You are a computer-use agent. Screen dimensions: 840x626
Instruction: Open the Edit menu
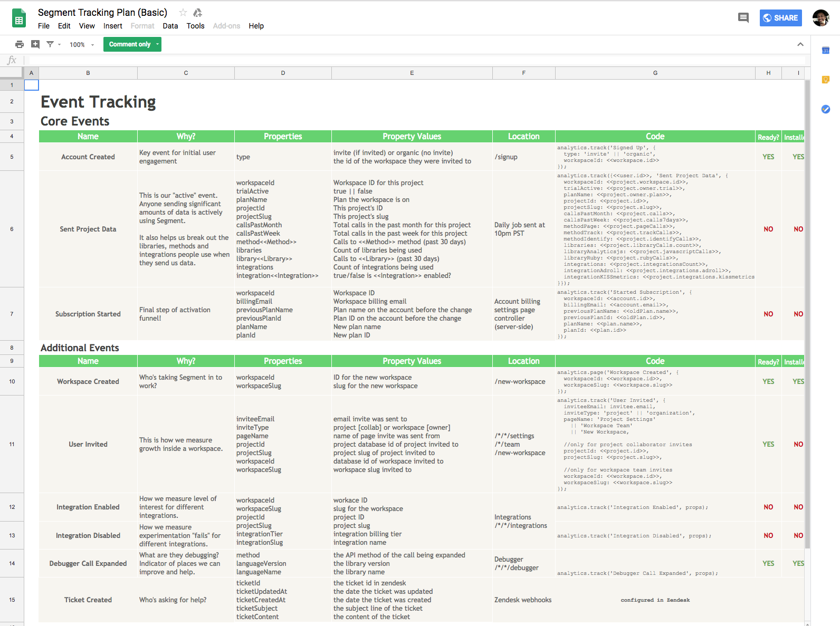tap(64, 26)
